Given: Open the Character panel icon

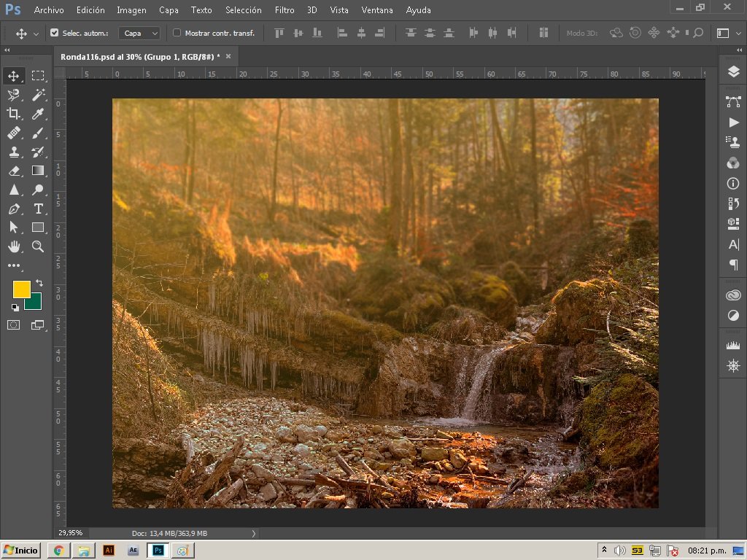Looking at the screenshot, I should click(x=733, y=244).
